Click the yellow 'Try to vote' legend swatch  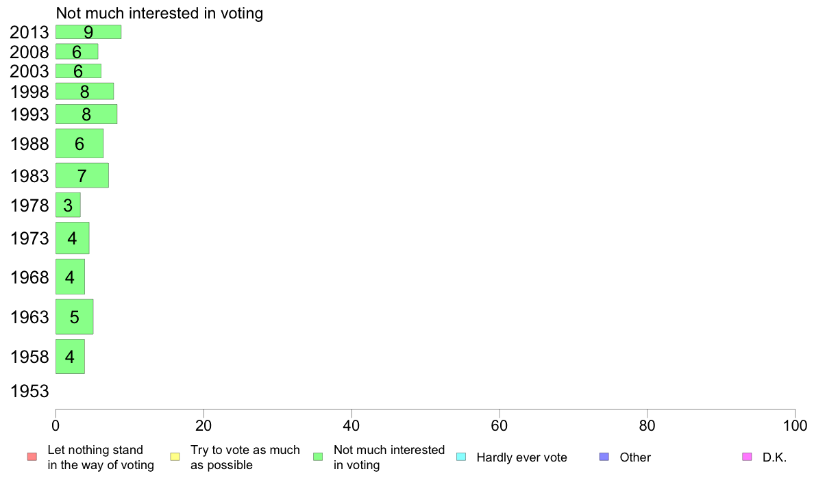point(175,457)
